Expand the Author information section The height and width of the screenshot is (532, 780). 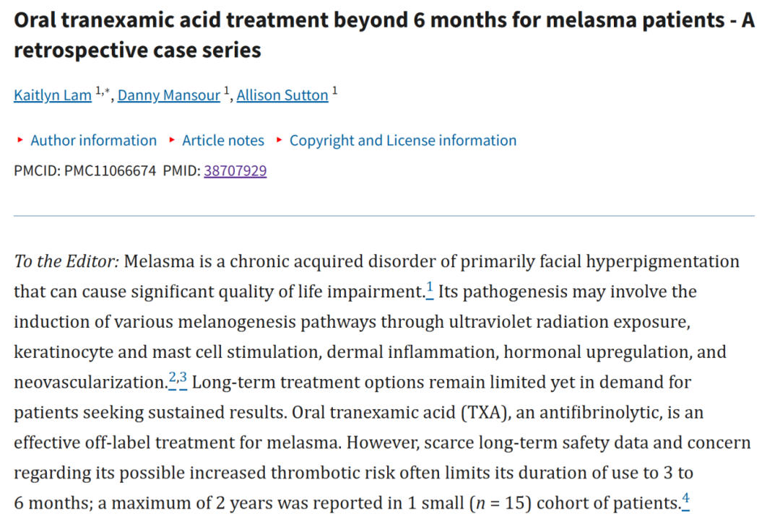tap(93, 140)
